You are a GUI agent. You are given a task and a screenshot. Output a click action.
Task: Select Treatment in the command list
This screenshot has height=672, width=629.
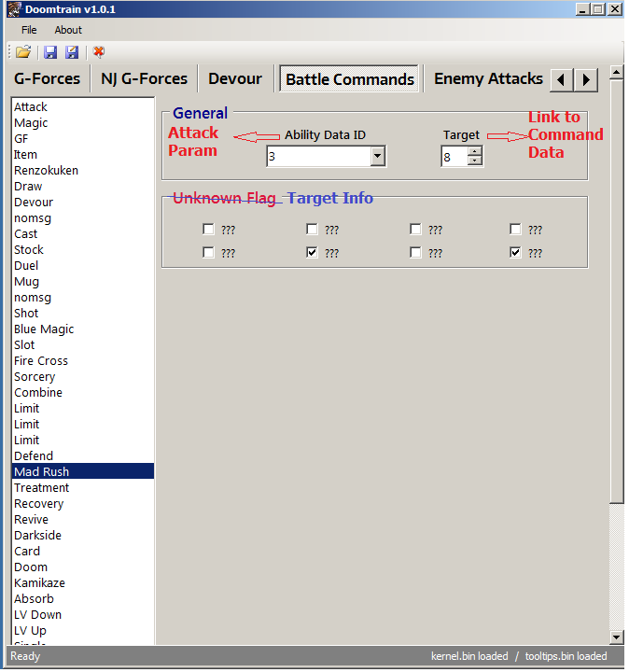pyautogui.click(x=83, y=487)
